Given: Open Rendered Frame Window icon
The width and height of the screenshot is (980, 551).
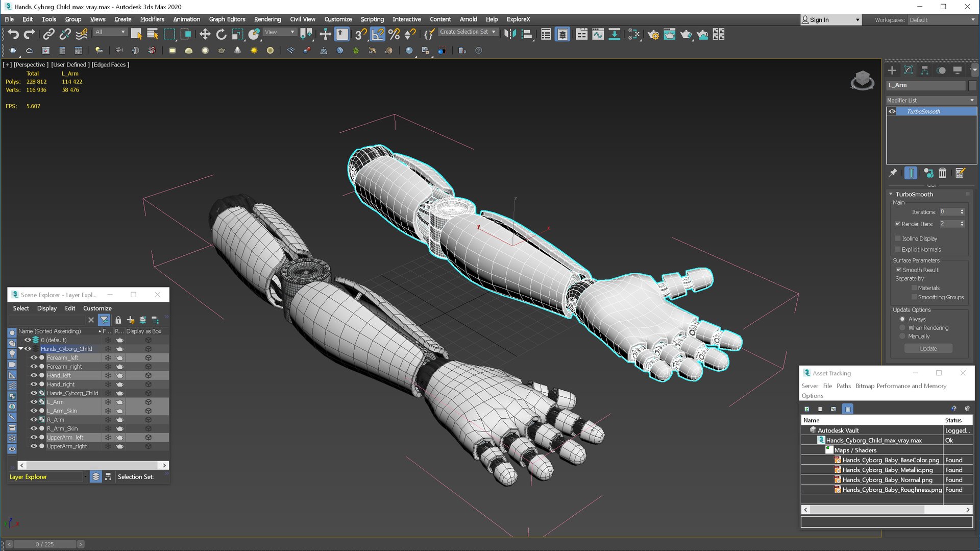Looking at the screenshot, I should click(x=669, y=34).
